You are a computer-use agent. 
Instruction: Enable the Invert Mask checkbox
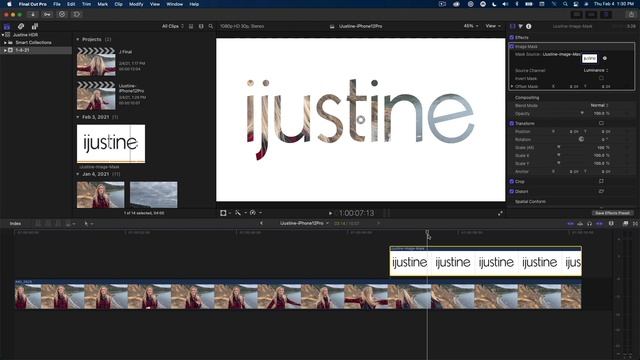click(601, 78)
